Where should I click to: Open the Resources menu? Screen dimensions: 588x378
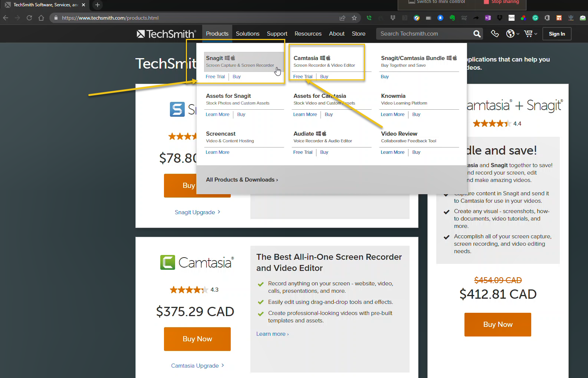pos(308,34)
